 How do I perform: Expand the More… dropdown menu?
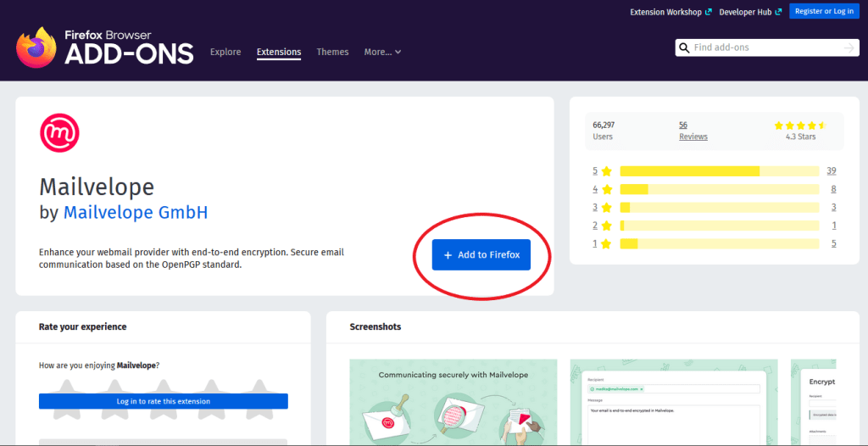coord(382,52)
